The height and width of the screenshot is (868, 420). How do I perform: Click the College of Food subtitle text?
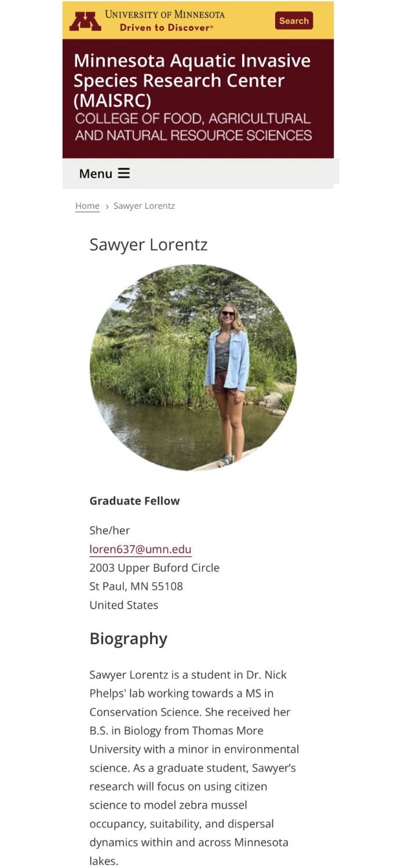192,128
